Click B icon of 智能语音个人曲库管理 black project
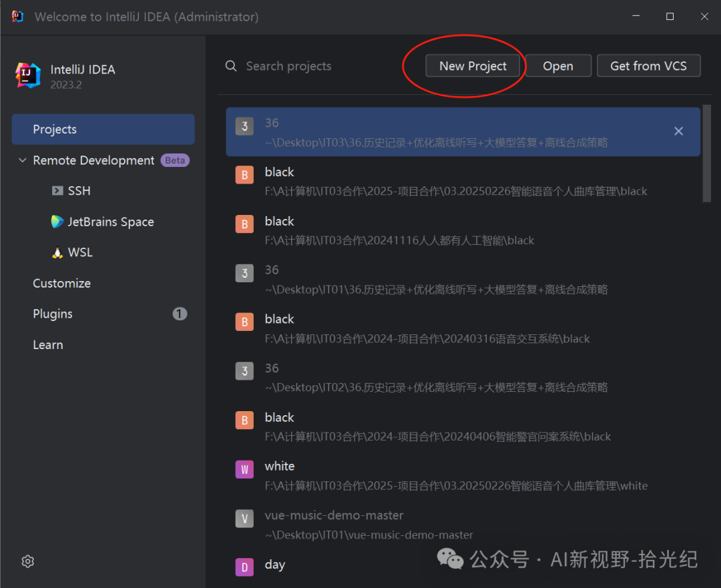Viewport: 721px width, 588px height. click(244, 175)
